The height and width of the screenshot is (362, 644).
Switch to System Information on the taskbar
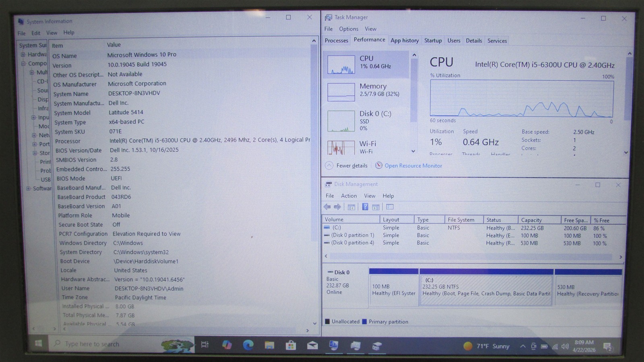pos(334,346)
